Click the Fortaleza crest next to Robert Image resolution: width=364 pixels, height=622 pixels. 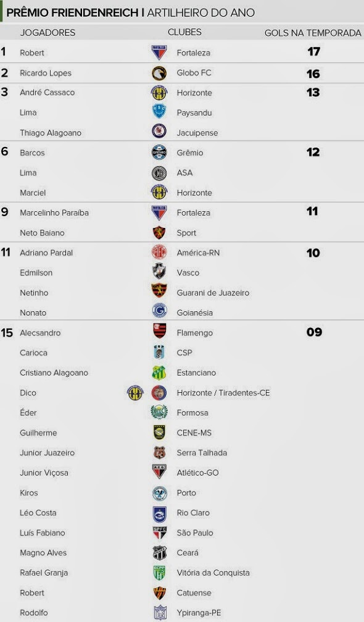[159, 53]
